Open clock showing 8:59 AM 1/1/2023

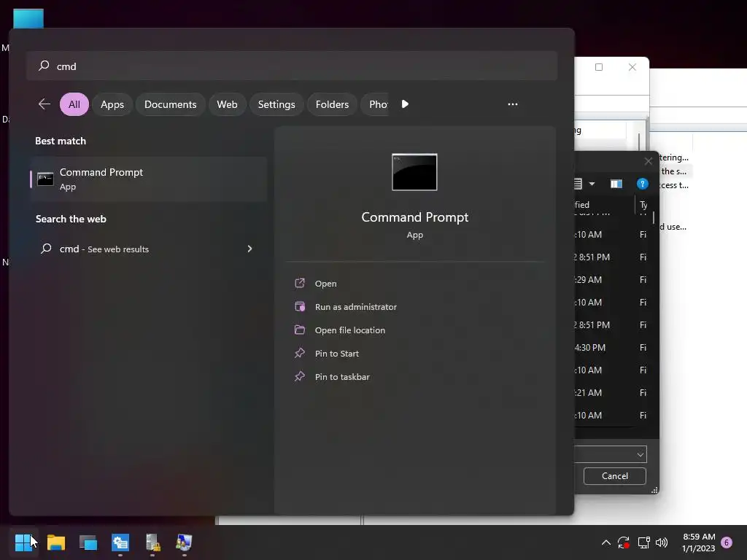(698, 542)
